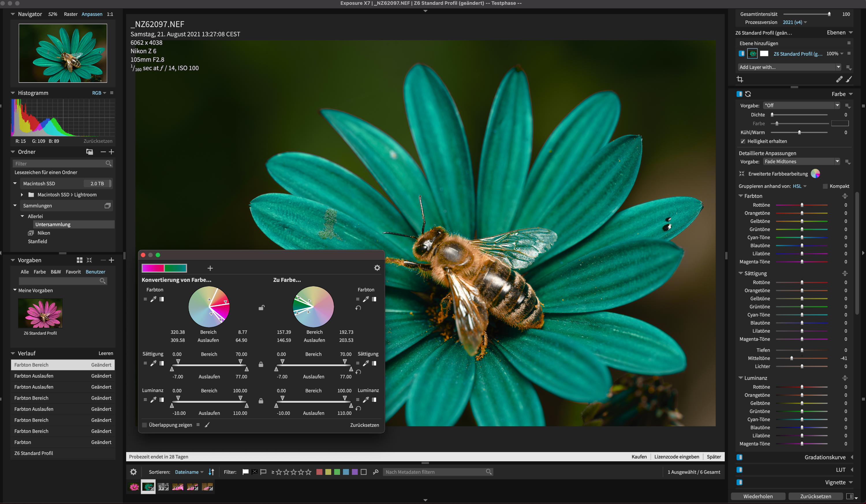Enable the Kompakt checkbox
Viewport: 866px width, 504px height.
[x=825, y=186]
